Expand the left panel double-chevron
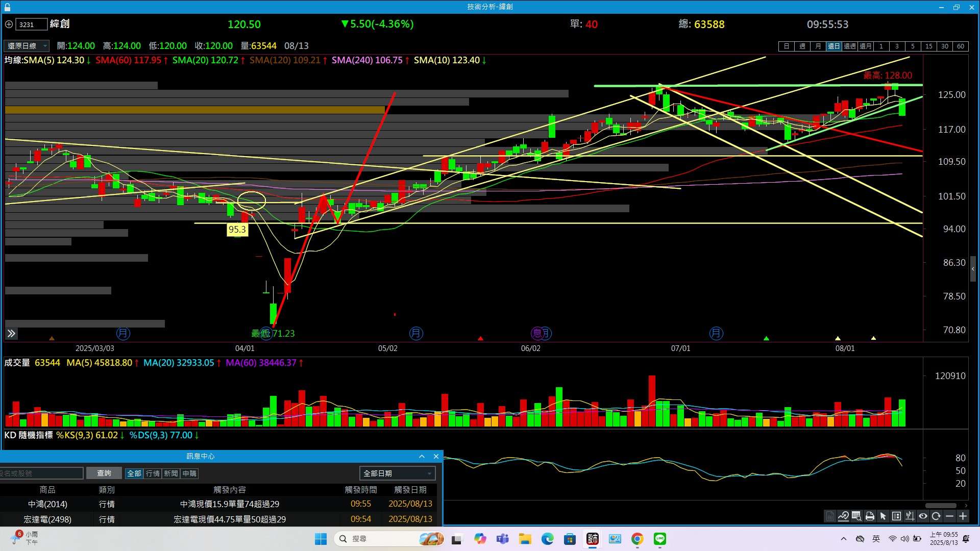Image resolution: width=980 pixels, height=551 pixels. (x=11, y=334)
